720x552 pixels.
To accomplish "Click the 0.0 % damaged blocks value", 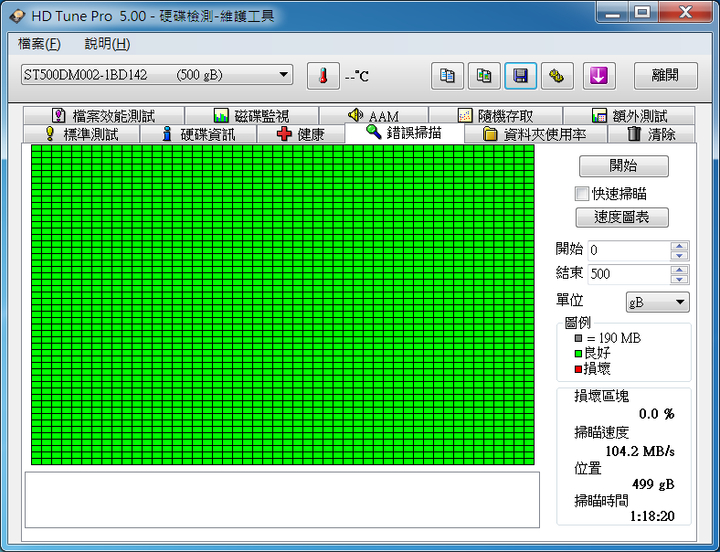I will [x=657, y=414].
